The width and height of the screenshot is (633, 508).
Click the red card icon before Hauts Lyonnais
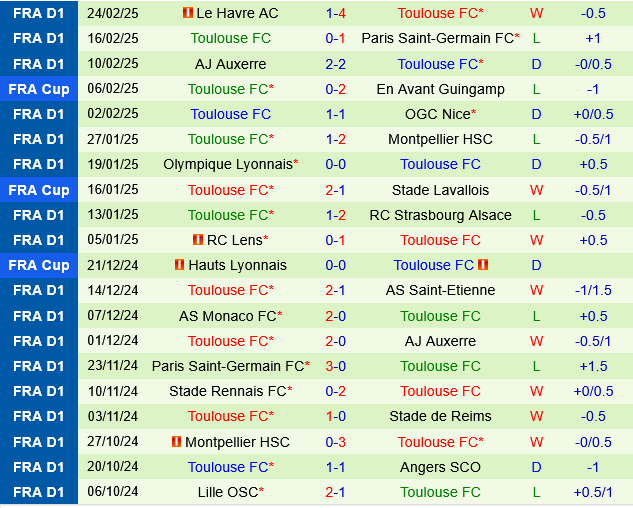[x=180, y=265]
